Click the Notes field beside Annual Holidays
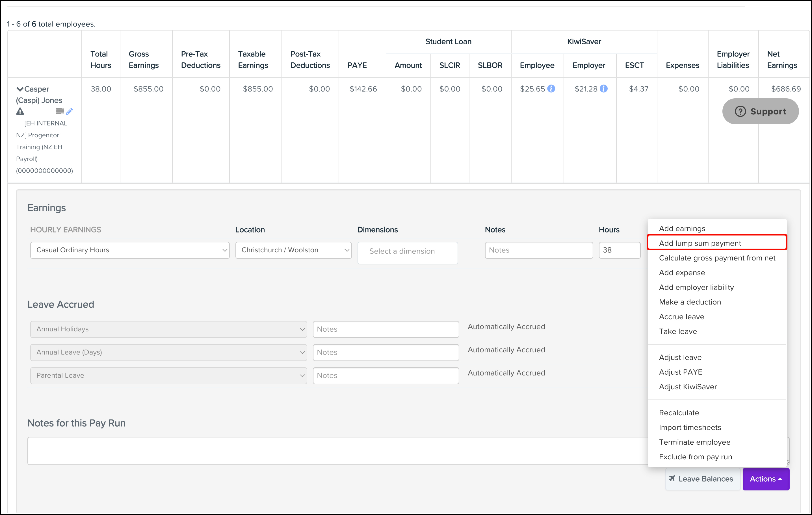This screenshot has height=515, width=812. pyautogui.click(x=386, y=329)
